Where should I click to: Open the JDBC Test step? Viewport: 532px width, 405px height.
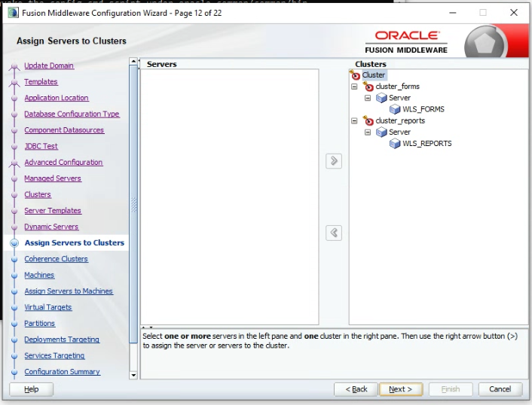click(x=41, y=146)
